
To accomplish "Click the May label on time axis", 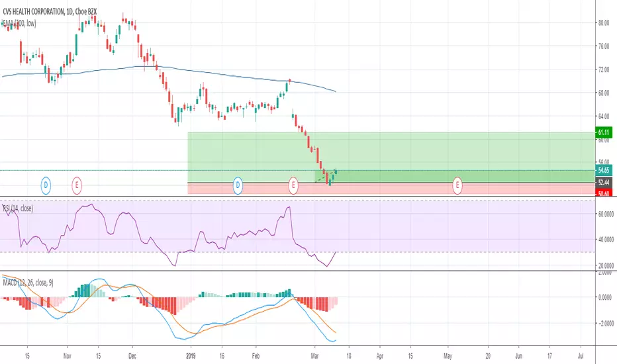I will tap(448, 356).
